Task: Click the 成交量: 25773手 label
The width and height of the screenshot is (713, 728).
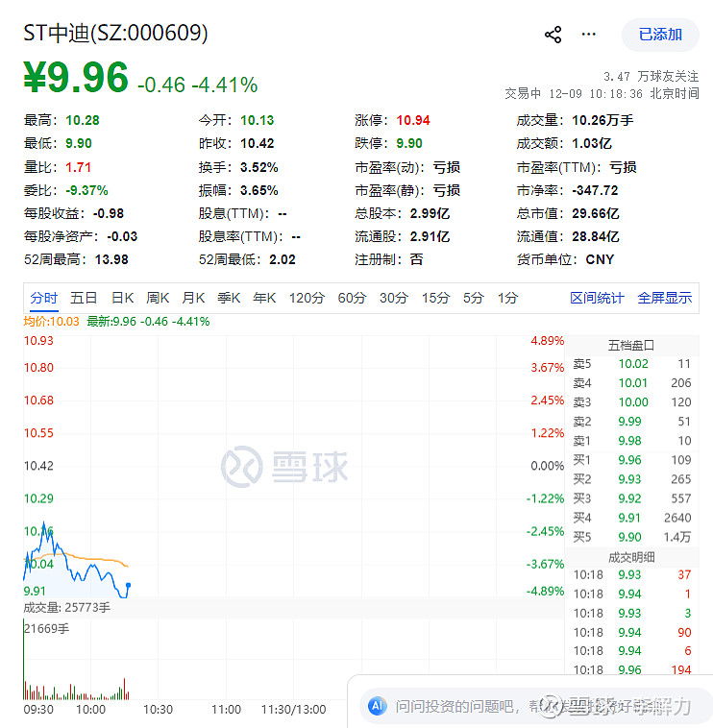Action: 67,608
